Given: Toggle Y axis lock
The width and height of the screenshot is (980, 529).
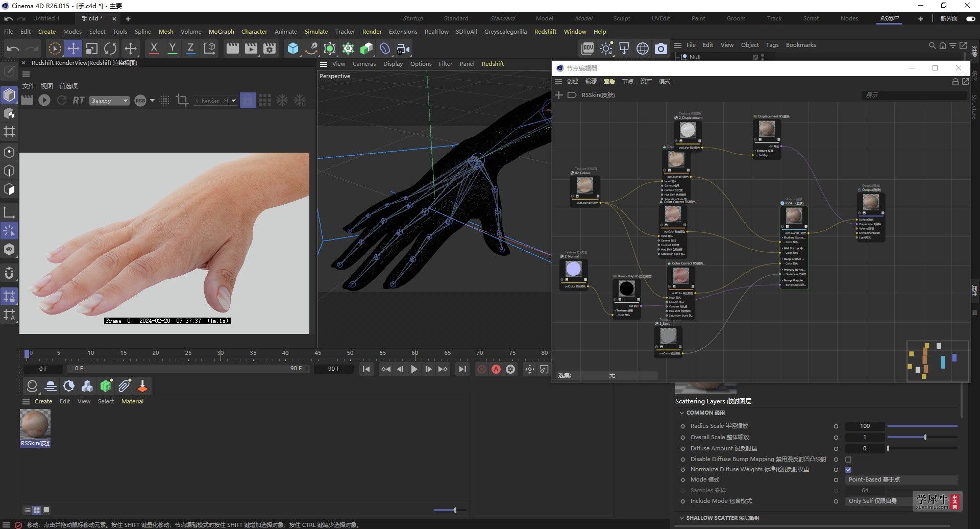Looking at the screenshot, I should (173, 49).
